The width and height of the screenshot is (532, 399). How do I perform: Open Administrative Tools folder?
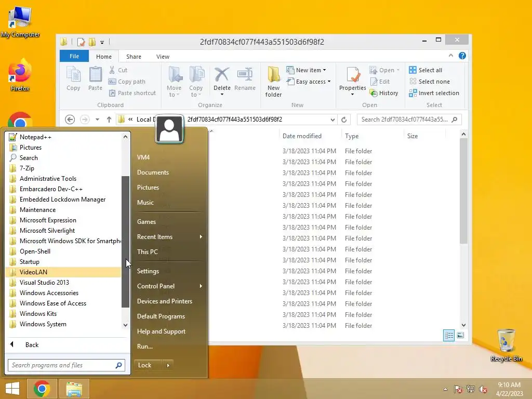63,179
